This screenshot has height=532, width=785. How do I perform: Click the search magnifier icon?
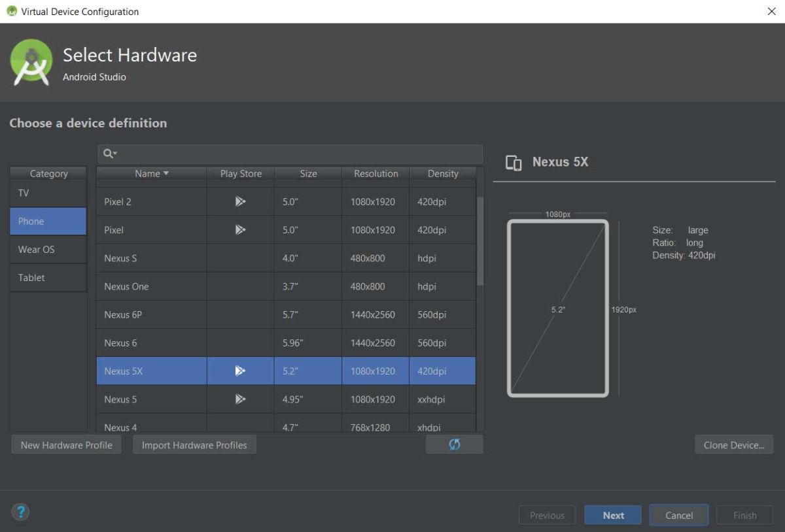click(x=110, y=154)
